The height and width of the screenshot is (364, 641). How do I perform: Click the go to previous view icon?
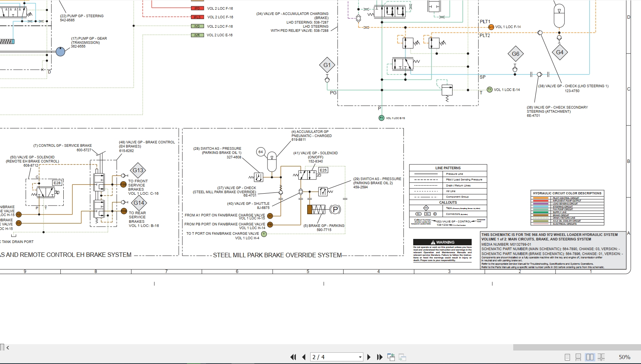tap(391, 357)
